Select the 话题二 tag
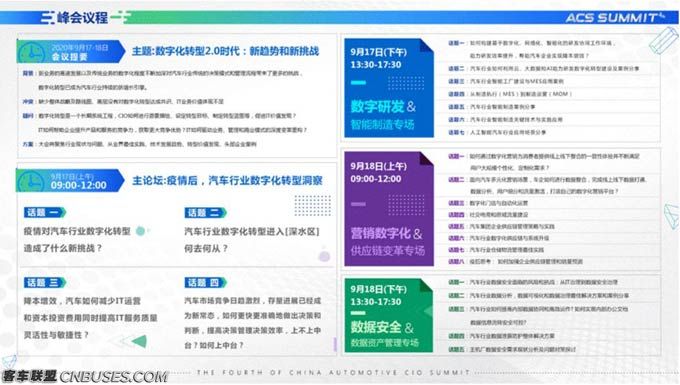 pyautogui.click(x=206, y=212)
